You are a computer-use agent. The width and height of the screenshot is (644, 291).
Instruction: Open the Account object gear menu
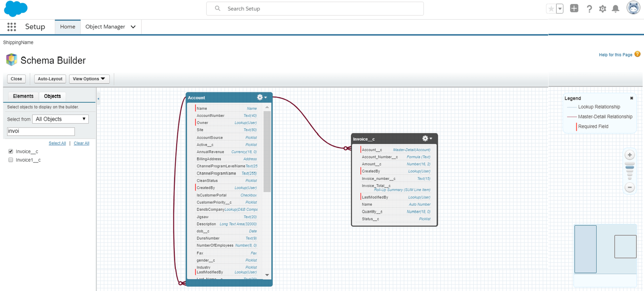coord(262,97)
